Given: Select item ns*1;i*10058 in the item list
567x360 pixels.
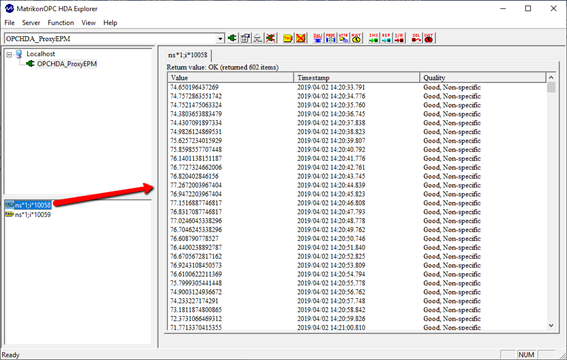Looking at the screenshot, I should [33, 205].
